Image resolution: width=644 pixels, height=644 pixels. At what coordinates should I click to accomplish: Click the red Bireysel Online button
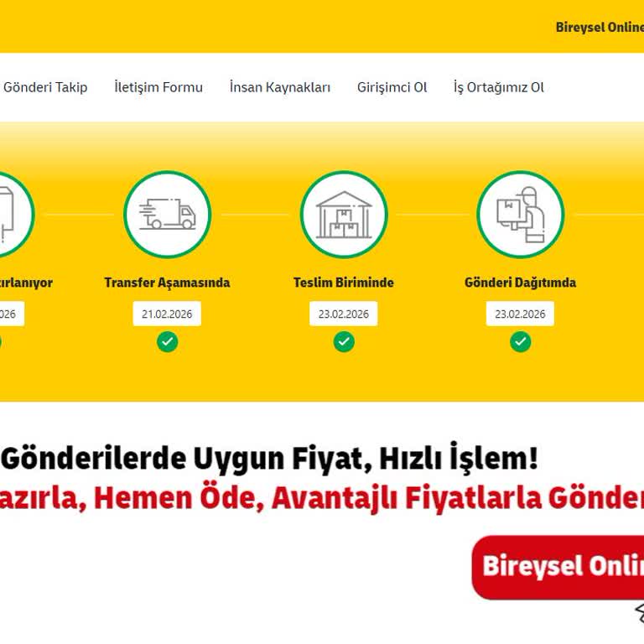(x=558, y=567)
